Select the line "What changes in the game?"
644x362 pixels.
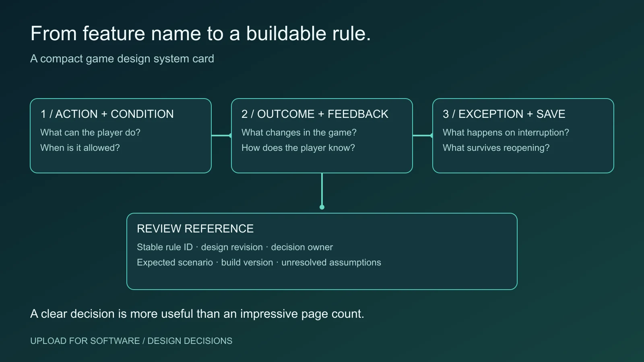(x=299, y=133)
